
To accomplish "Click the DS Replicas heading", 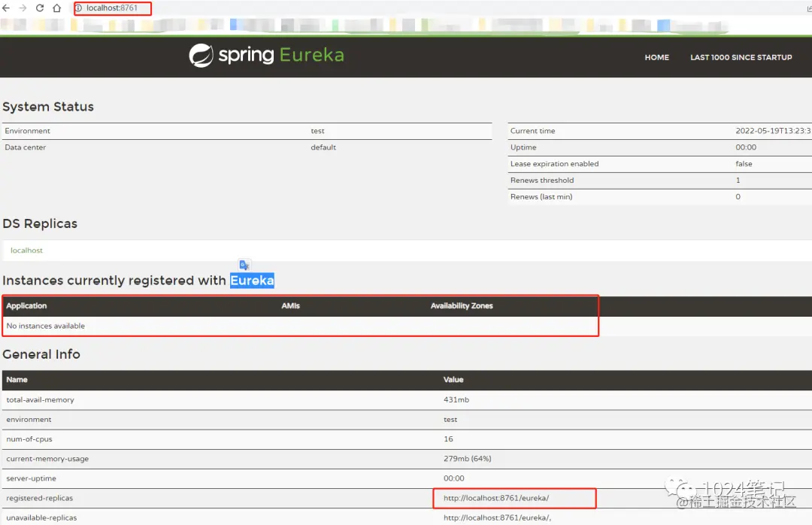I will click(40, 224).
